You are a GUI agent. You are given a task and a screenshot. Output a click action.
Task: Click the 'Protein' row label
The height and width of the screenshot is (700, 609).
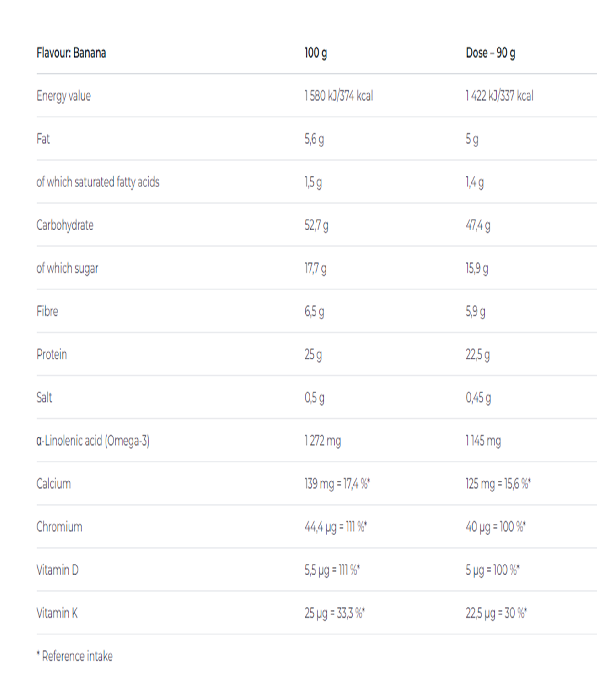[51, 355]
